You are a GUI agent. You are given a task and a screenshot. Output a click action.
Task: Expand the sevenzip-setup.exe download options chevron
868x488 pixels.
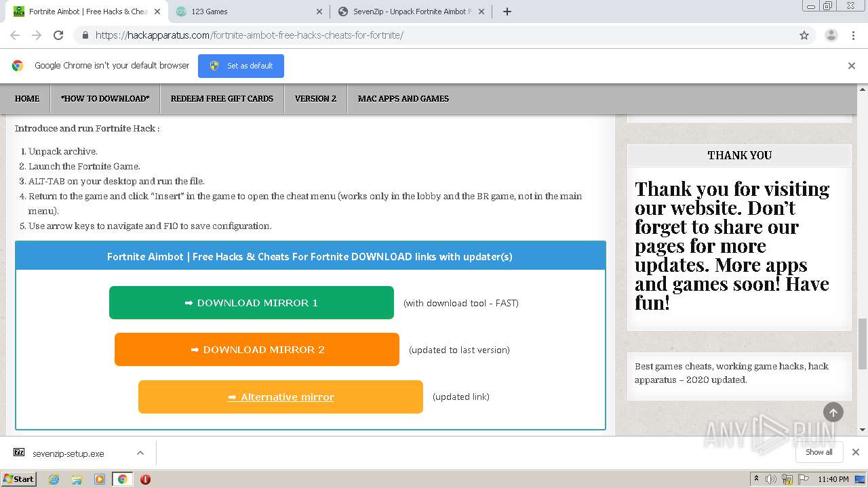click(140, 453)
